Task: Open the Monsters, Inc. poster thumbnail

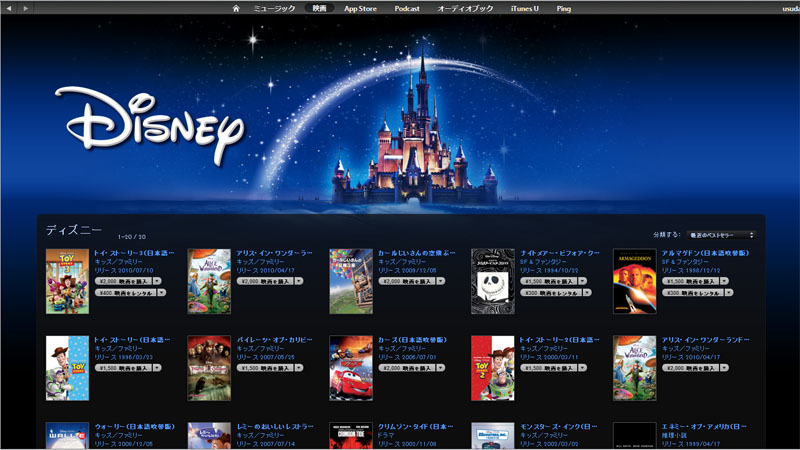Action: pyautogui.click(x=493, y=436)
